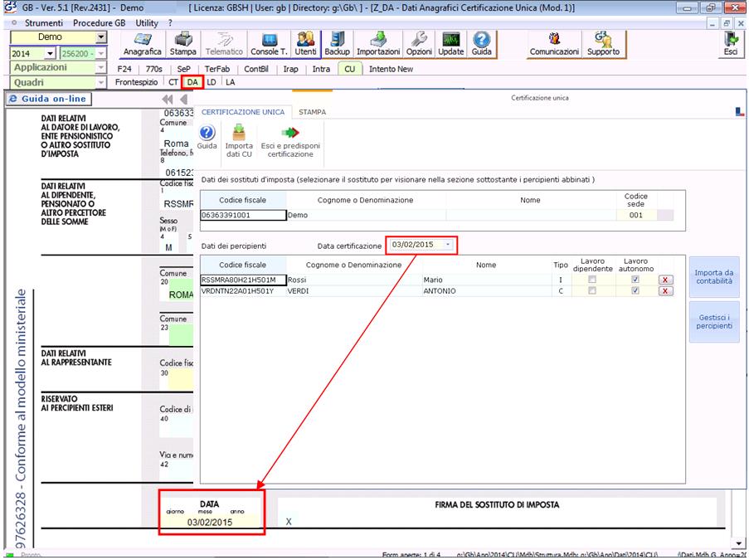
Task: Open the Utility menu
Action: tap(147, 23)
